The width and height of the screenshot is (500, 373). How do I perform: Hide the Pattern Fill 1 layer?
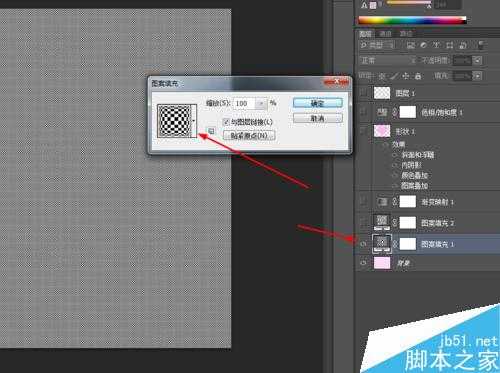[364, 244]
